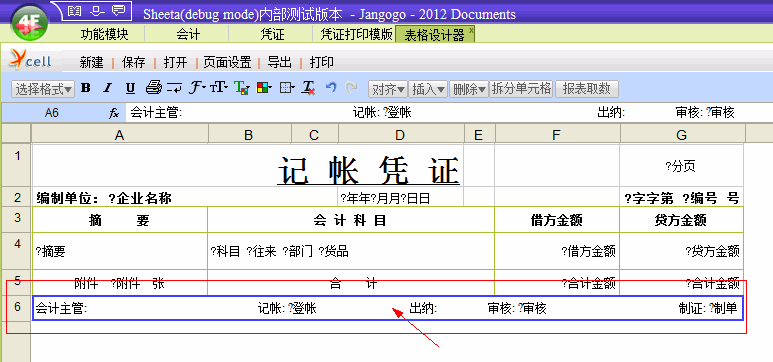Click the fx formula icon
Viewport: 773px width, 362px height.
114,113
